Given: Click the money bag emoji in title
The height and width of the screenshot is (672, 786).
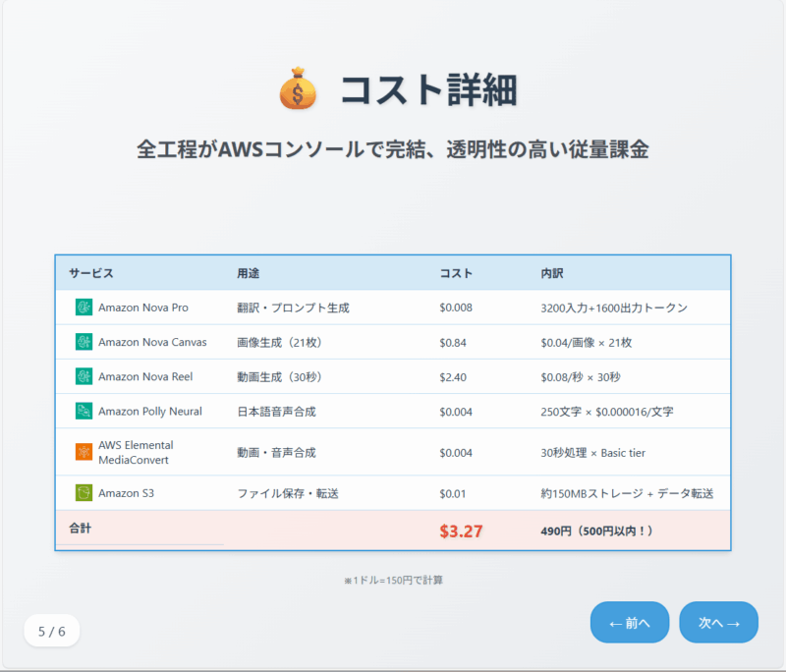Looking at the screenshot, I should (x=299, y=89).
